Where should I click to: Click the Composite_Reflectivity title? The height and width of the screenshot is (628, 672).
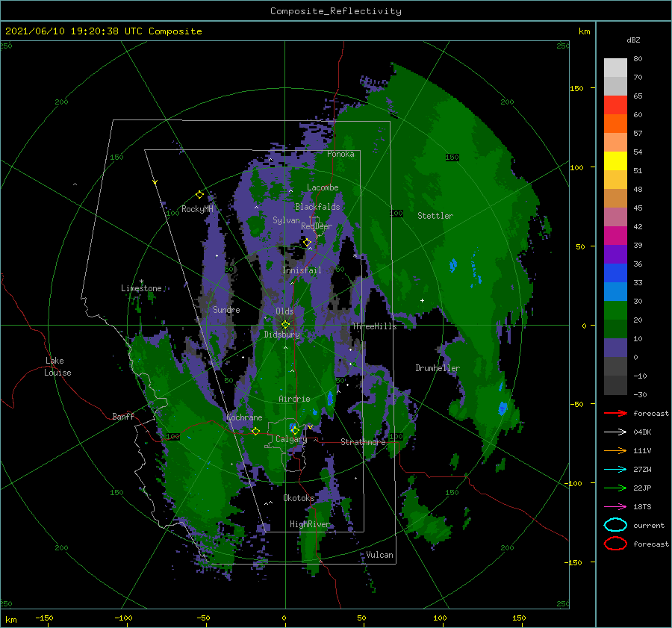pyautogui.click(x=335, y=11)
